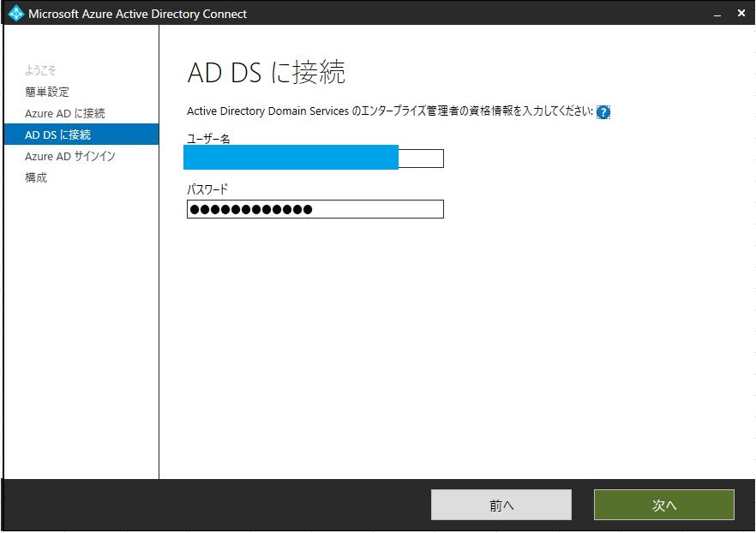The width and height of the screenshot is (756, 533).
Task: Close the Azure AD Connect window
Action: [741, 13]
